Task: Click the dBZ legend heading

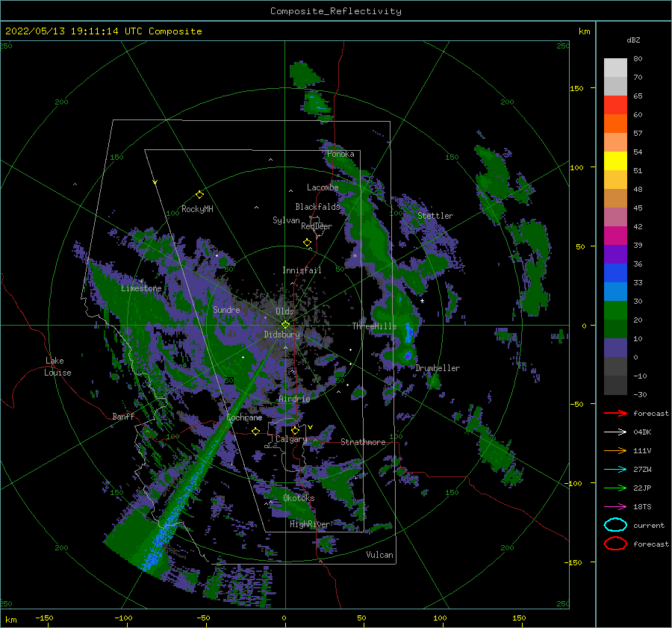Action: click(x=633, y=40)
